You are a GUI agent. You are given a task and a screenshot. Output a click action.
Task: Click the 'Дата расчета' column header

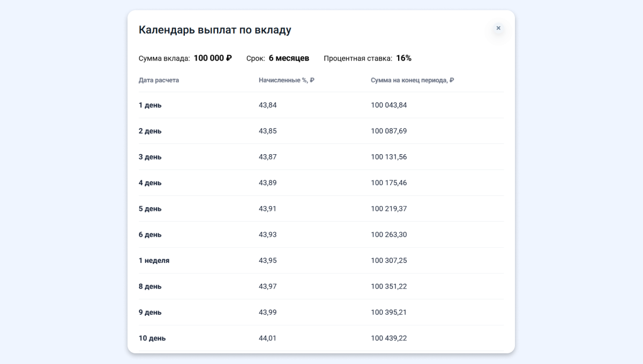(x=159, y=80)
